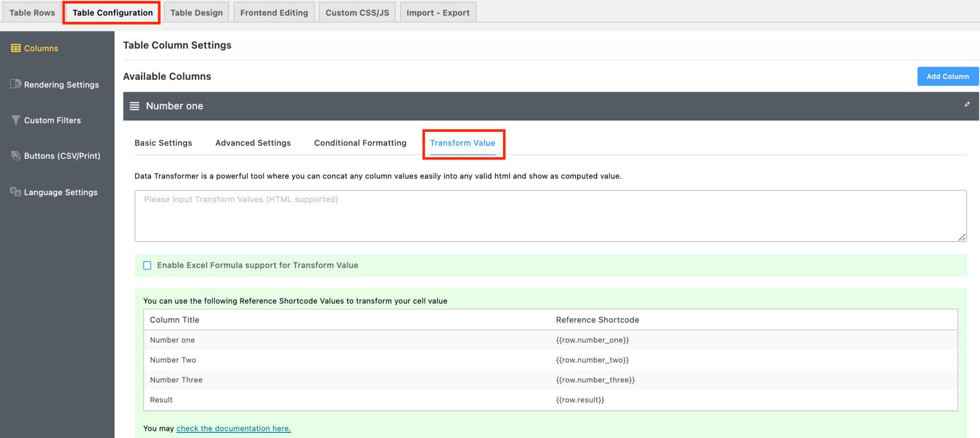This screenshot has height=438, width=980.
Task: Open Custom Filters via the funnel icon
Action: coord(15,120)
